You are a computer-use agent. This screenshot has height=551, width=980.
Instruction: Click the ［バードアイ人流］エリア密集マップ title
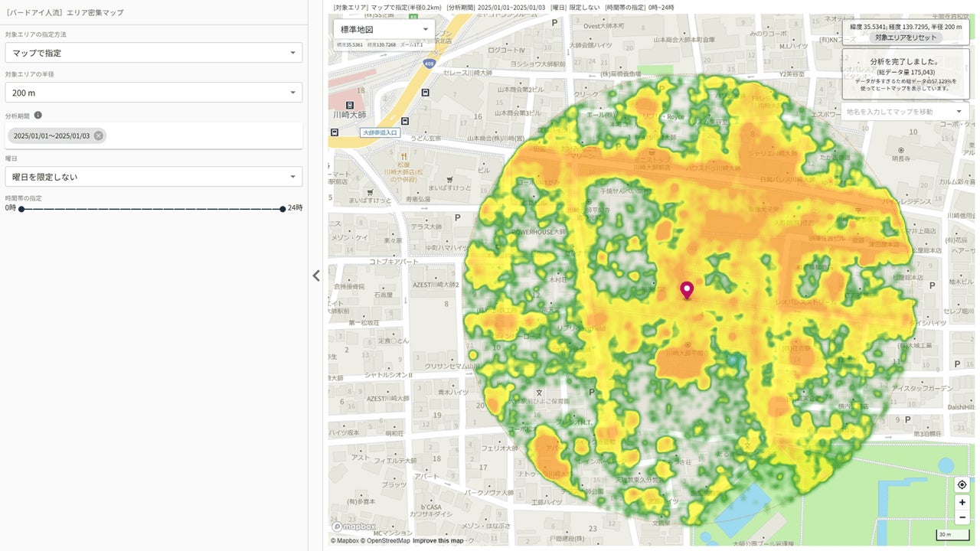click(64, 12)
